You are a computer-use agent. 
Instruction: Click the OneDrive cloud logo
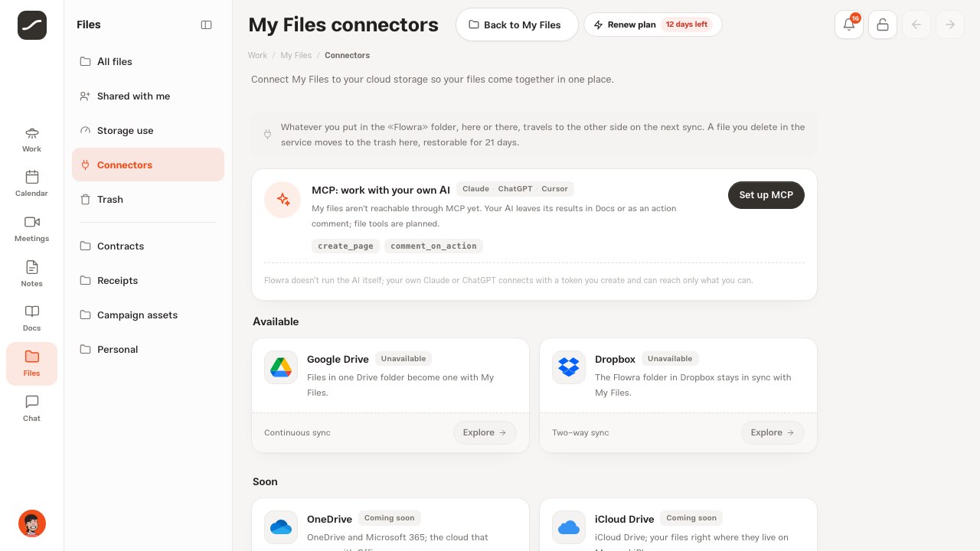coord(281,527)
